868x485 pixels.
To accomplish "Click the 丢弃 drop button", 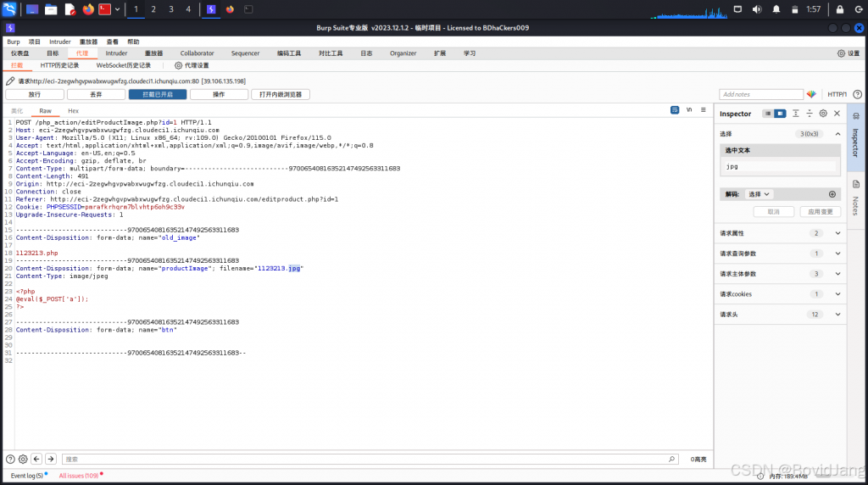I will [x=97, y=95].
